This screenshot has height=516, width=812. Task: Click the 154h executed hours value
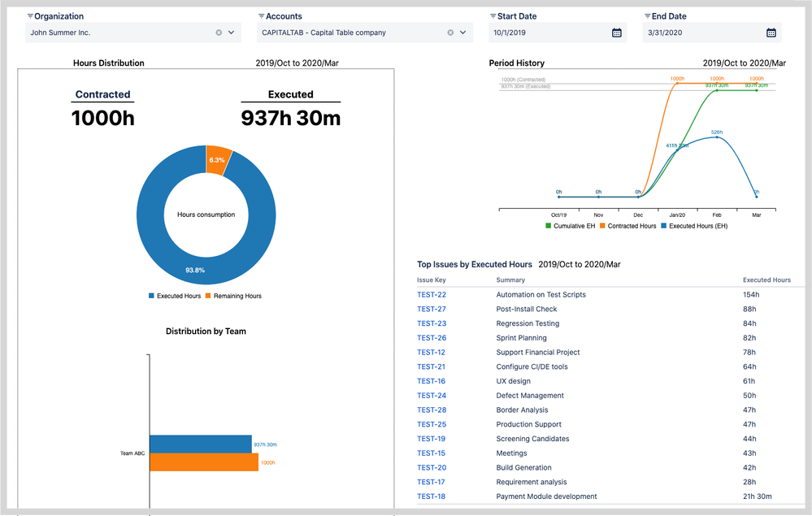(x=751, y=294)
